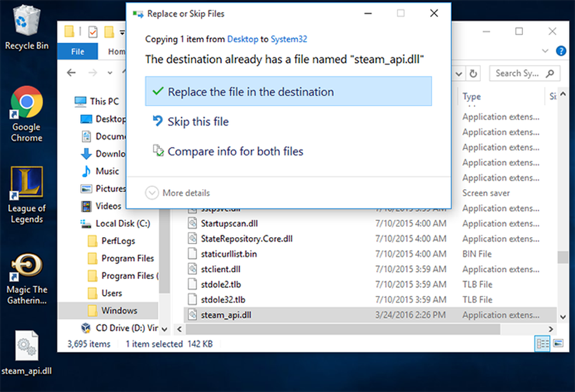Select Videos in navigation pane
575x392 pixels.
pyautogui.click(x=101, y=206)
